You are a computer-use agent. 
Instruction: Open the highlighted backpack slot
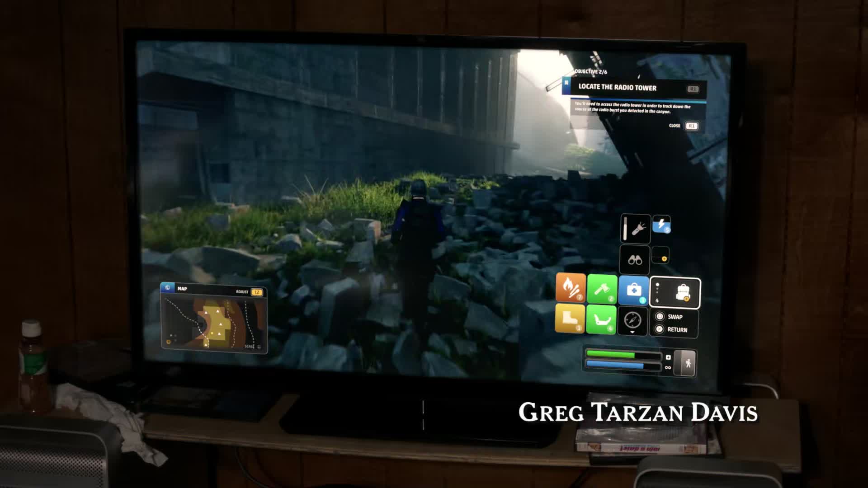[675, 293]
